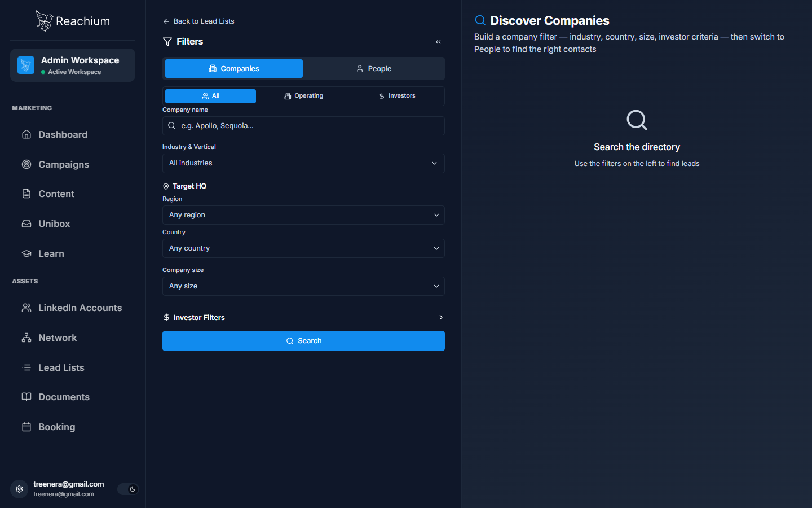Select the All company type tab

pyautogui.click(x=210, y=96)
